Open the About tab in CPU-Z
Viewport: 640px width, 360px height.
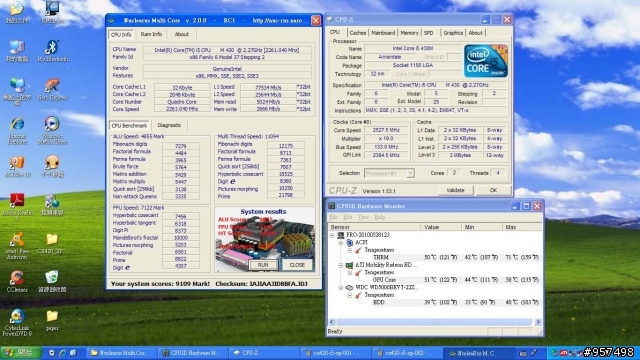(475, 33)
